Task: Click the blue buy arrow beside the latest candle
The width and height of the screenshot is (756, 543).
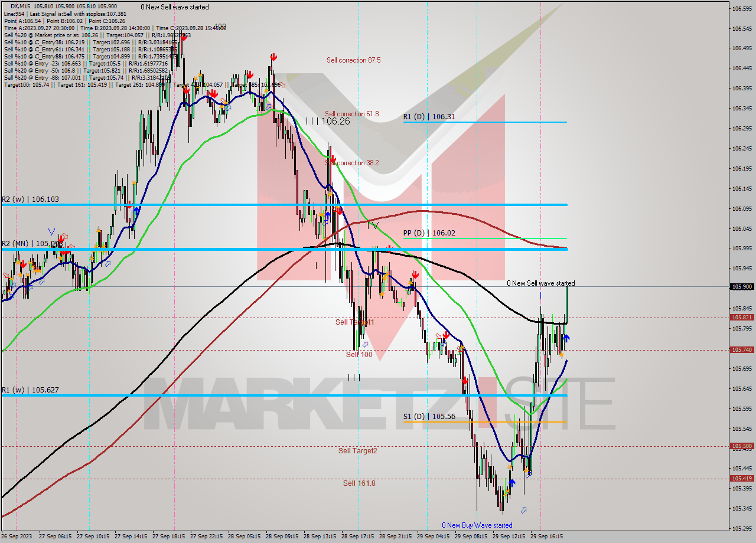Action: click(566, 338)
